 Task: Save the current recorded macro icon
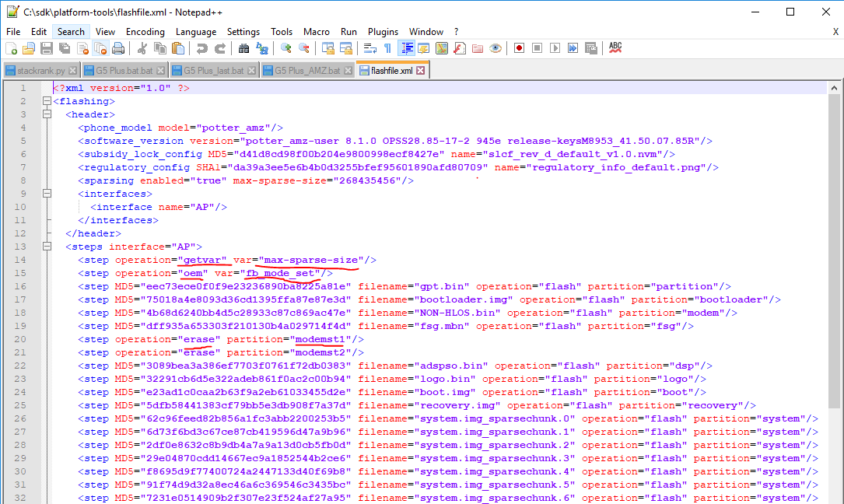(591, 48)
